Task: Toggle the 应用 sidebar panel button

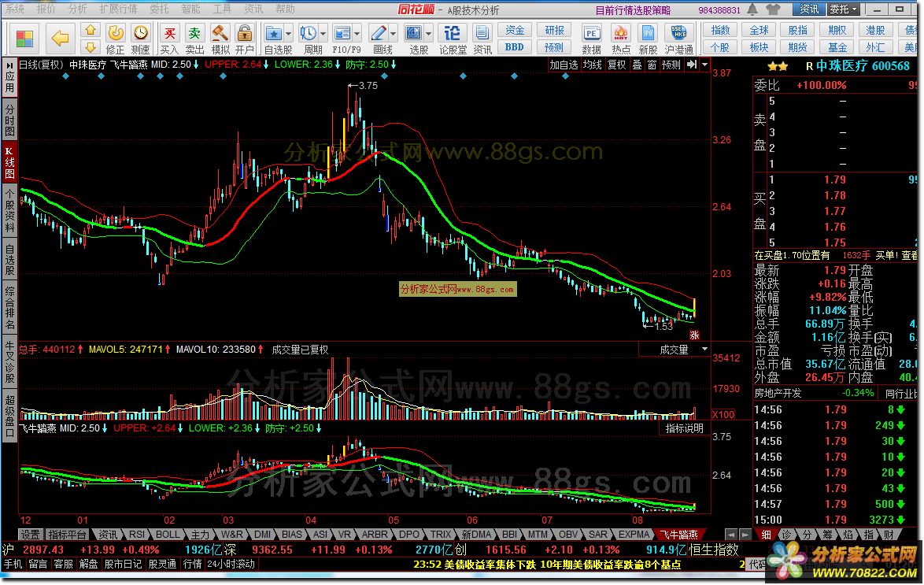Action: click(9, 79)
